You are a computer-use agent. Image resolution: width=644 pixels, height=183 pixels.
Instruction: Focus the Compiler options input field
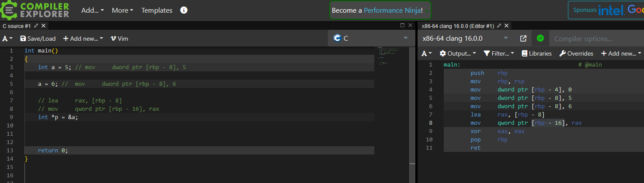595,39
